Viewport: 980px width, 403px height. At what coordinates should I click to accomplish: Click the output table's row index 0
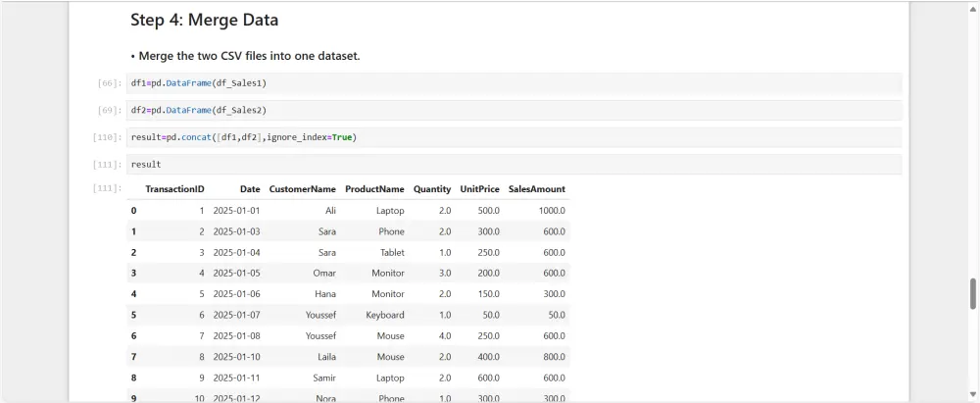click(133, 211)
